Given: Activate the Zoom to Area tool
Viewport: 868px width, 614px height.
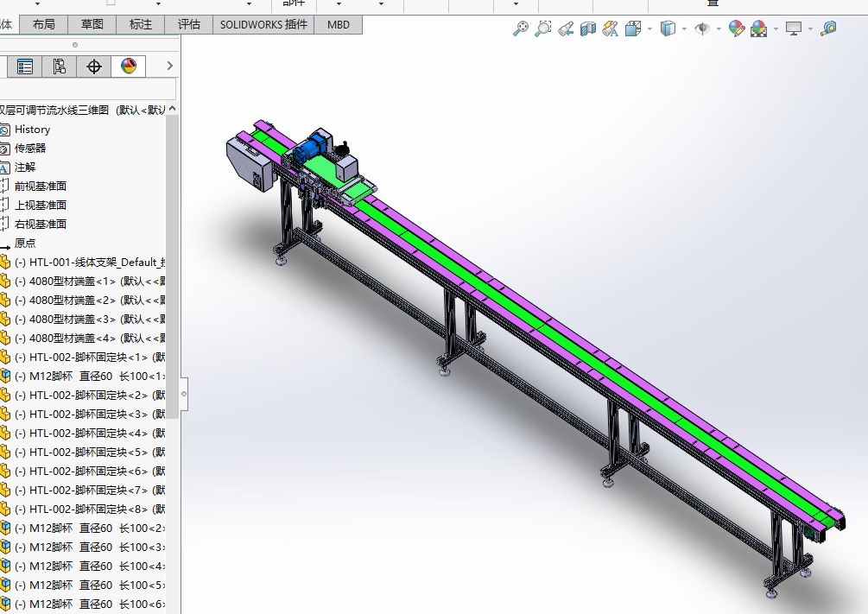Looking at the screenshot, I should 542,28.
